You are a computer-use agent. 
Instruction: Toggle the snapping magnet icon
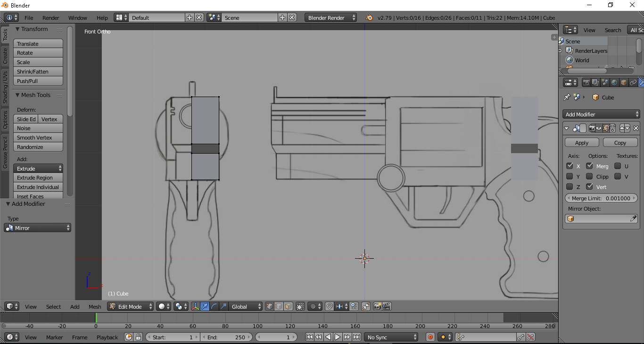pyautogui.click(x=329, y=306)
